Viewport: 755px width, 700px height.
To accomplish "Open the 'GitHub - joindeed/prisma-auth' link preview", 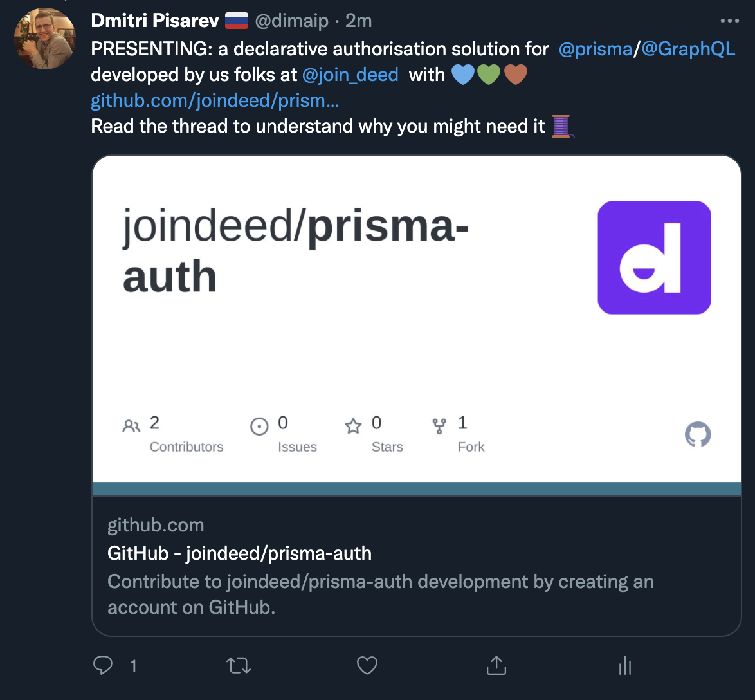I will pos(240,553).
